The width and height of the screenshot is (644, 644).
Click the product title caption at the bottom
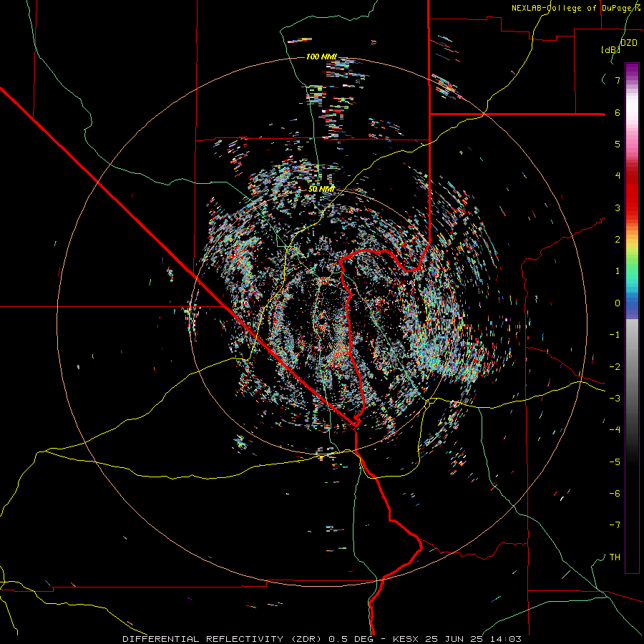pyautogui.click(x=322, y=639)
